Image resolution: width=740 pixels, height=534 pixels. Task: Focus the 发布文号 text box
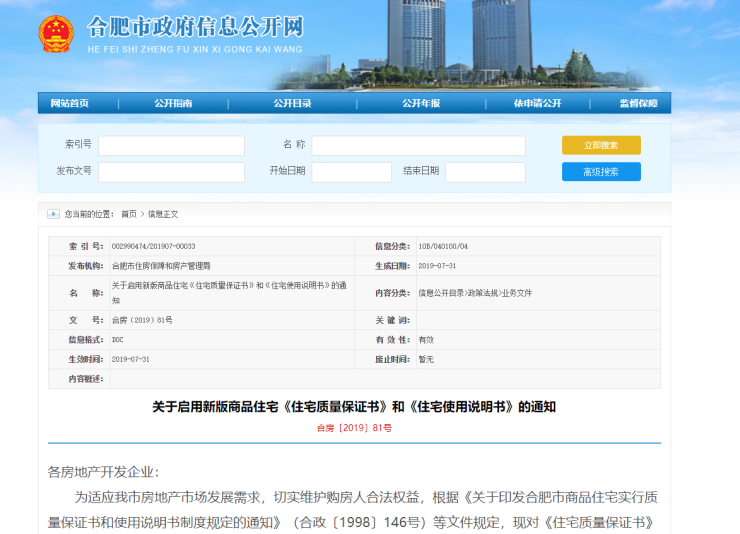[x=171, y=172]
